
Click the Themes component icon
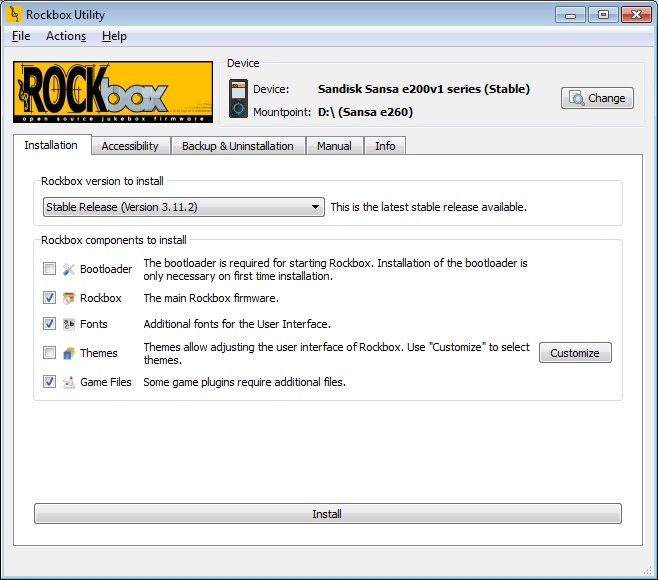(x=68, y=353)
